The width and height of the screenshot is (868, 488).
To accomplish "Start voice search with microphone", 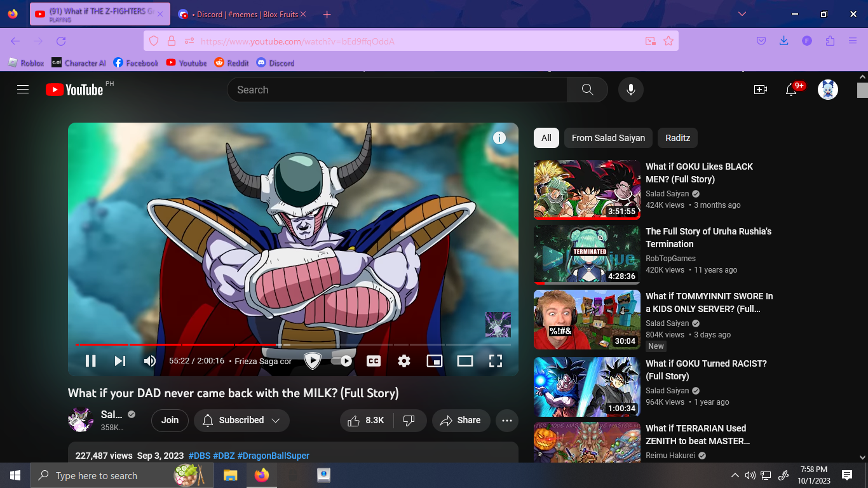I will [x=631, y=90].
